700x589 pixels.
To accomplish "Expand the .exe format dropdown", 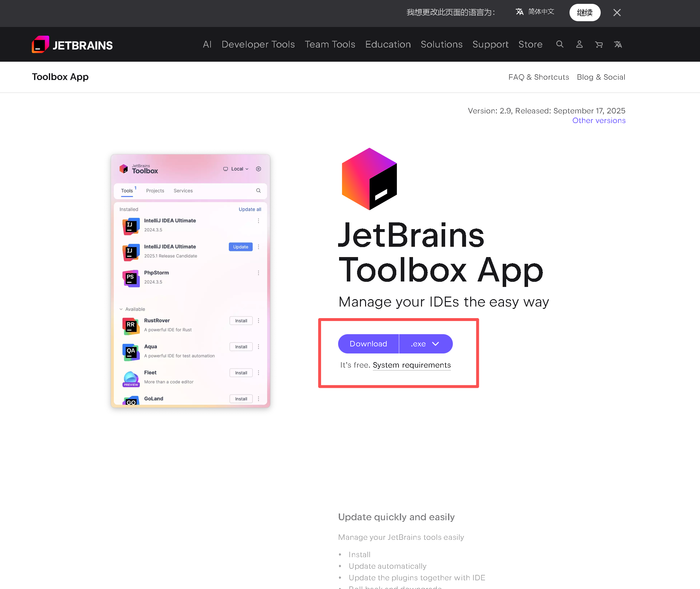I will [x=426, y=344].
